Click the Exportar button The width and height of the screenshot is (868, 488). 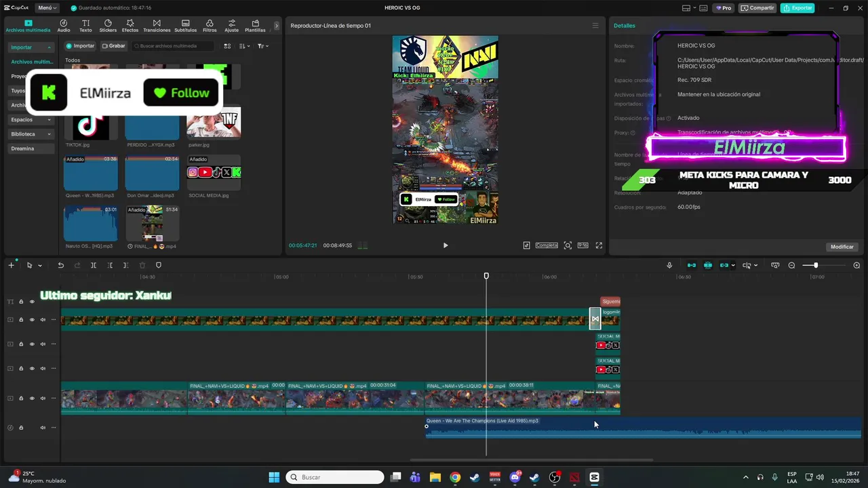[797, 8]
